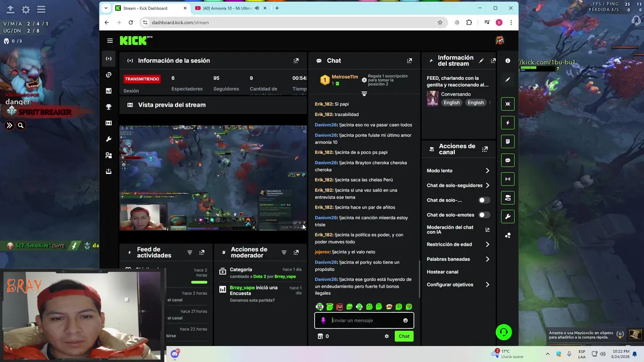Open the profile avatar at top right

tap(500, 41)
